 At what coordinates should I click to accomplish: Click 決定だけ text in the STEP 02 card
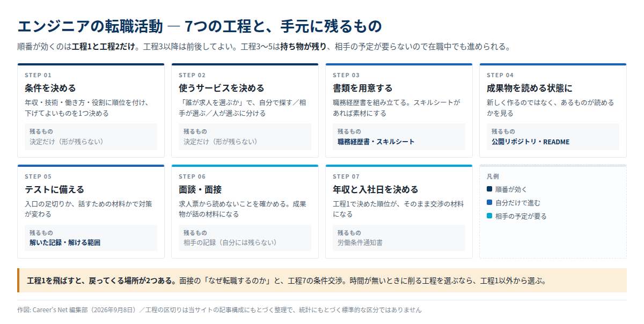coord(196,142)
